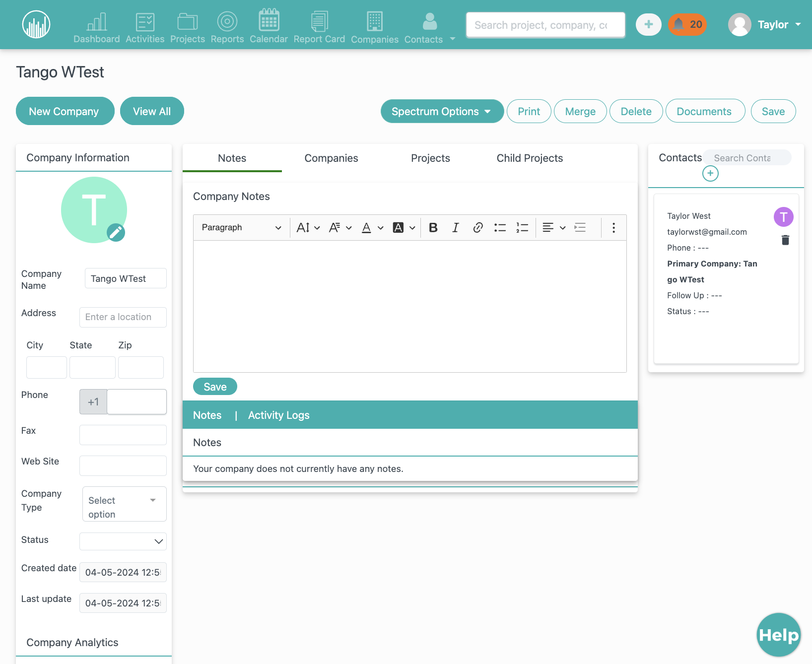This screenshot has height=664, width=812.
Task: Insert a numbered list in notes
Action: point(522,227)
